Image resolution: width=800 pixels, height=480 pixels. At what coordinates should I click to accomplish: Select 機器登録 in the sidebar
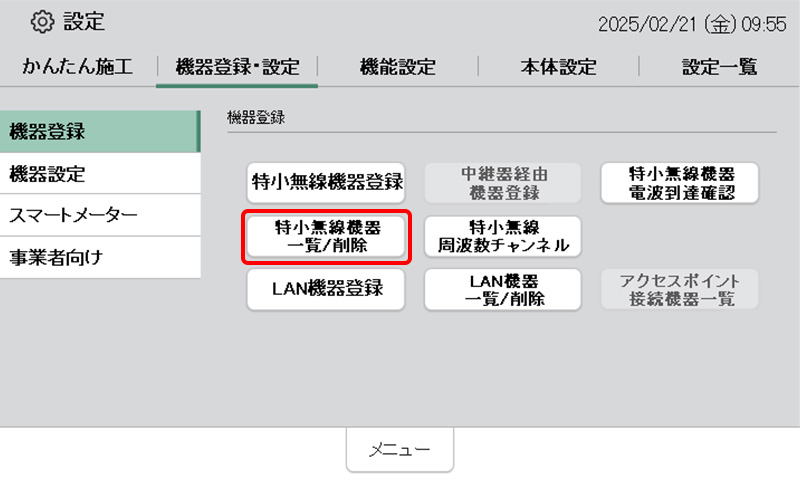point(100,132)
